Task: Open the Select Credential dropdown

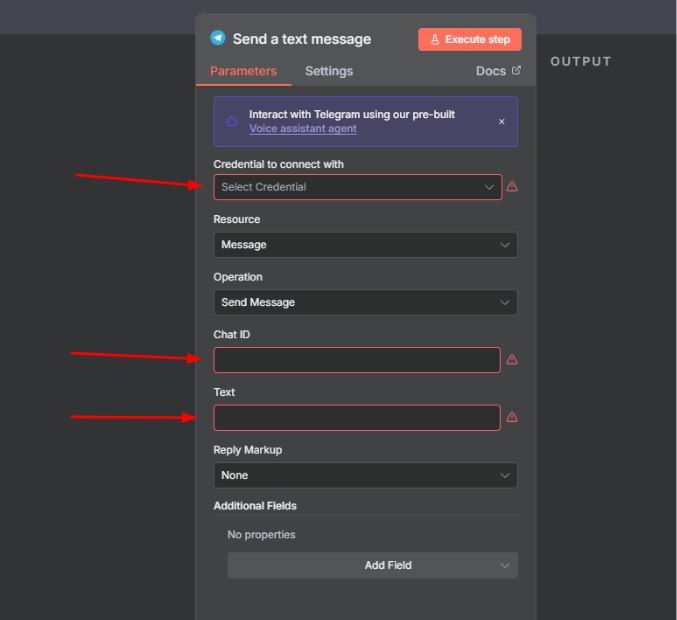Action: (x=357, y=187)
